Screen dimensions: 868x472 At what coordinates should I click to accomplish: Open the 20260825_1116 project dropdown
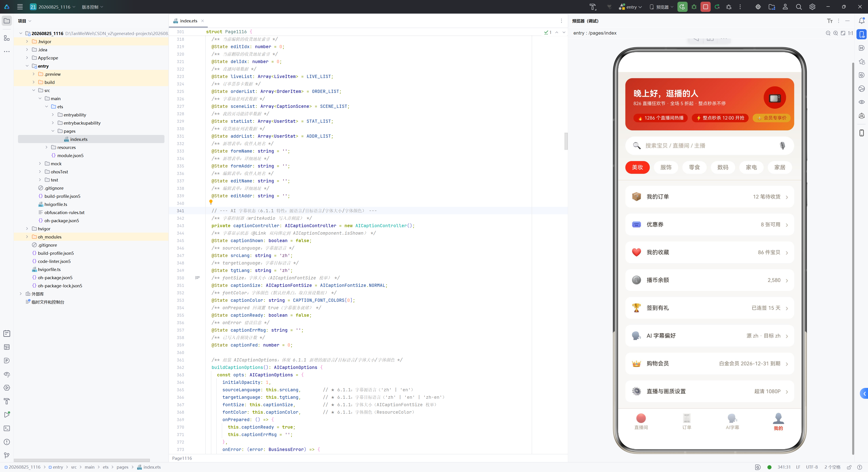pos(53,7)
